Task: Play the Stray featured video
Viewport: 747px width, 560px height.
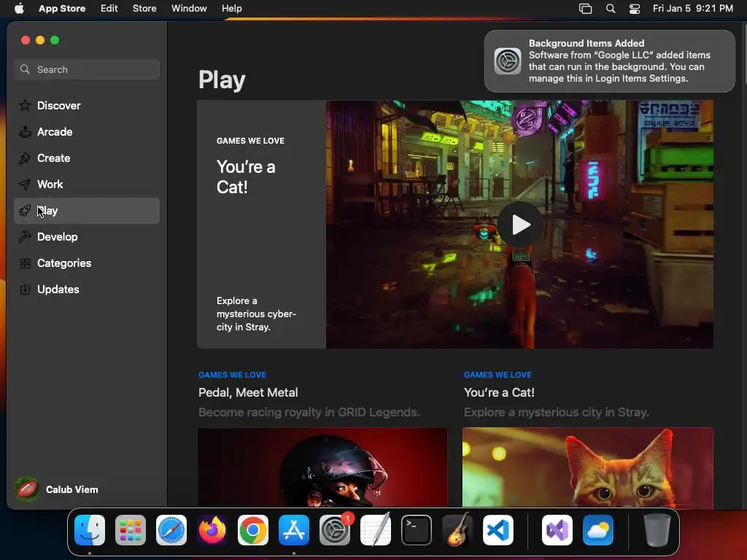Action: click(519, 225)
